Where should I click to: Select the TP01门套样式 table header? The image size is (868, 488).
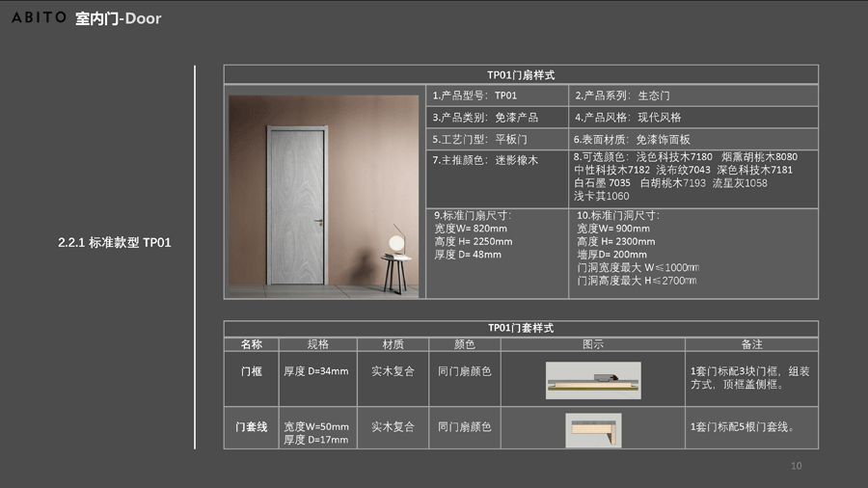(521, 328)
